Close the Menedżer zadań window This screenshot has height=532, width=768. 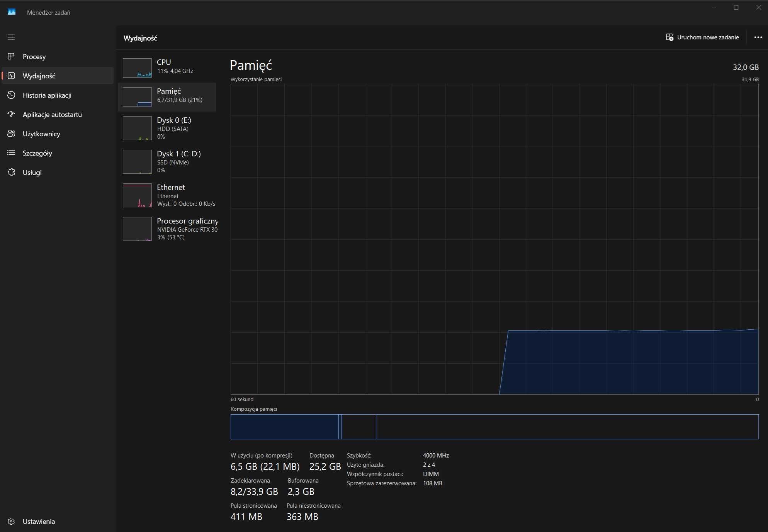point(758,7)
